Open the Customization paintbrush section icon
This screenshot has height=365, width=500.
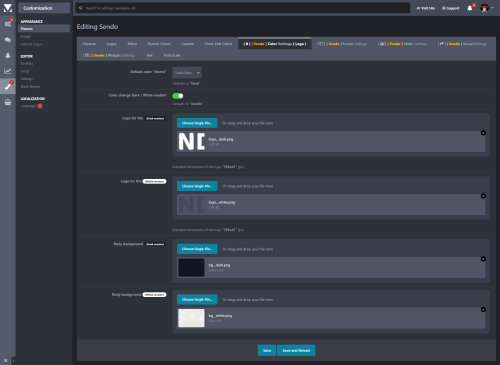[x=8, y=86]
